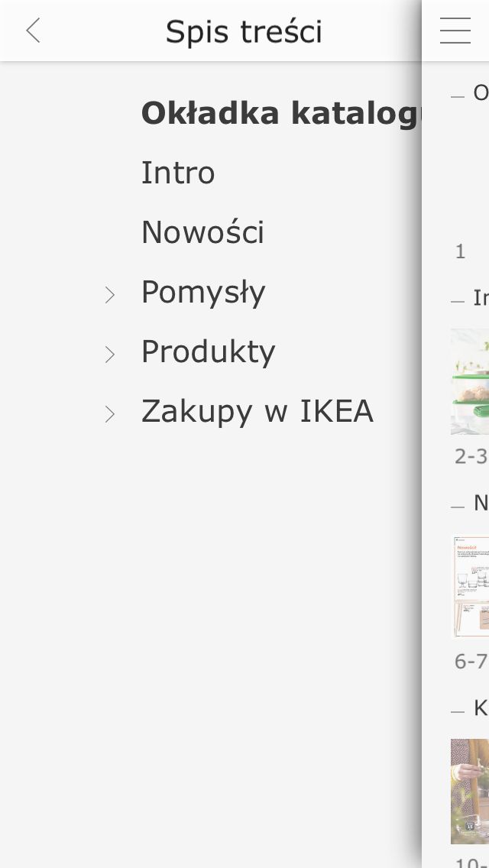This screenshot has width=489, height=868.
Task: Open Pomysły in table of contents
Action: [x=203, y=293]
